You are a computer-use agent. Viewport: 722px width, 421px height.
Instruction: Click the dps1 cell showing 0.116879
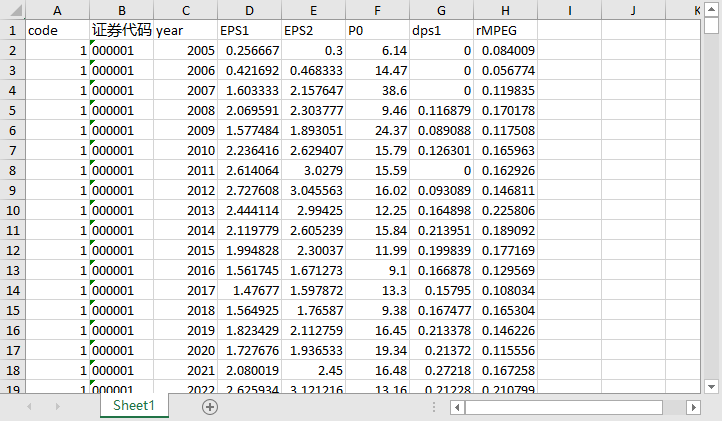(x=441, y=110)
